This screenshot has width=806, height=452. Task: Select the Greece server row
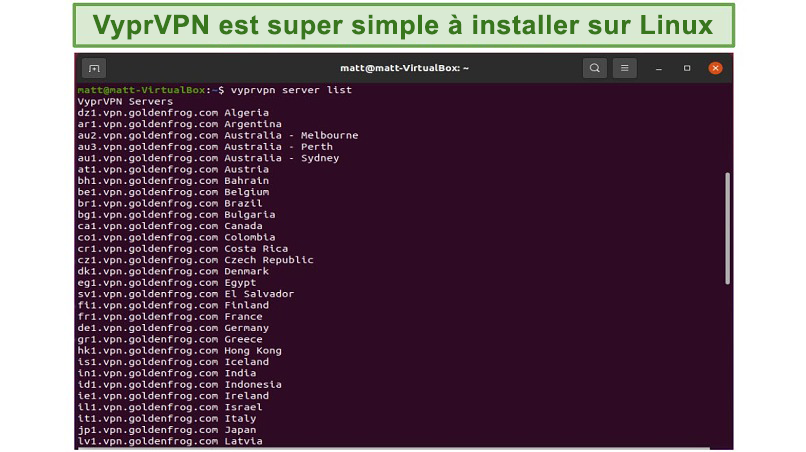coord(170,339)
